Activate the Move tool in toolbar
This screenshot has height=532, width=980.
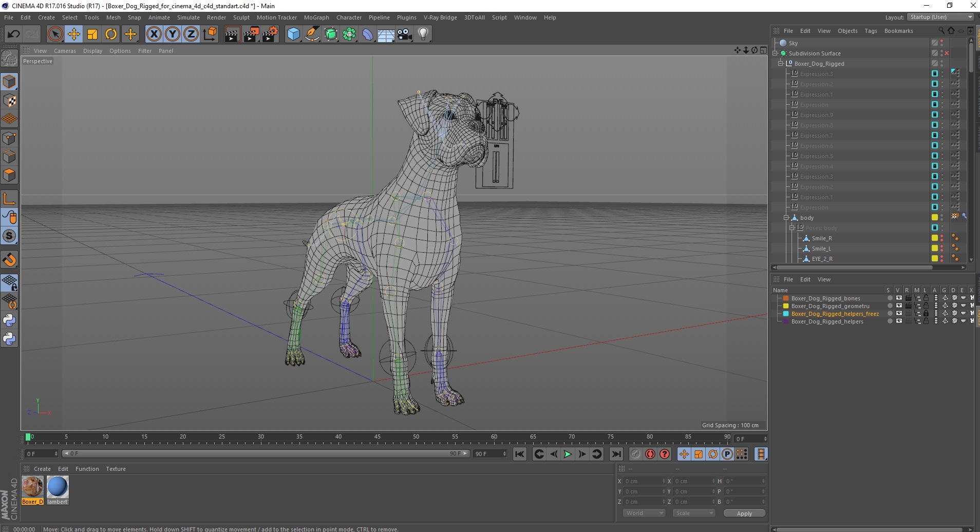pyautogui.click(x=74, y=34)
